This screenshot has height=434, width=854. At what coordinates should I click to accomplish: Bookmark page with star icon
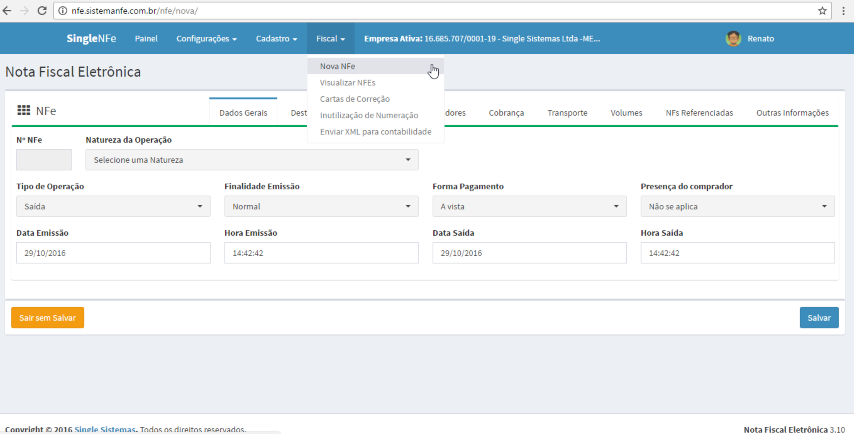(x=822, y=10)
